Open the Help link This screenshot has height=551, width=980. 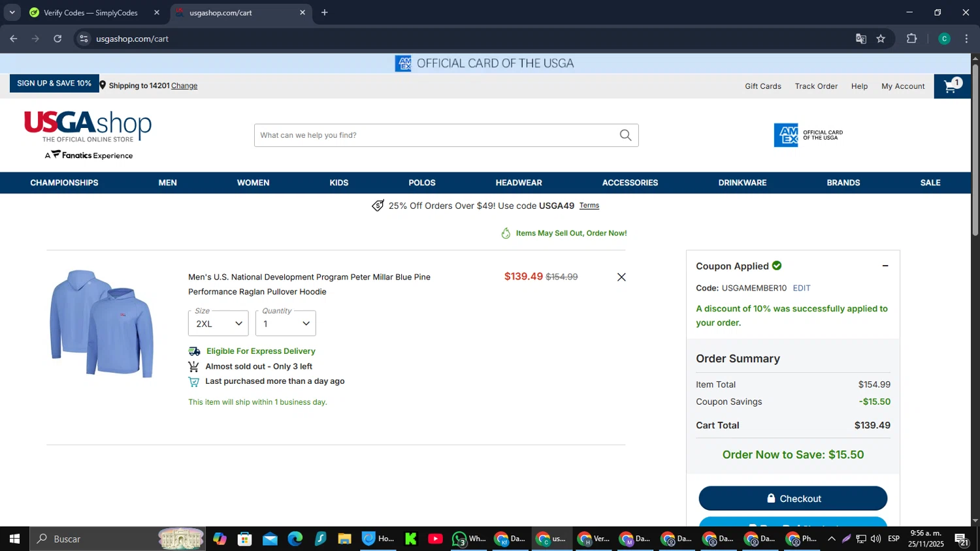click(859, 86)
